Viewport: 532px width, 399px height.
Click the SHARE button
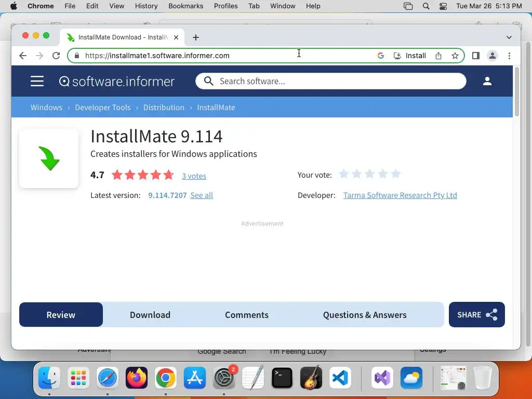[477, 314]
